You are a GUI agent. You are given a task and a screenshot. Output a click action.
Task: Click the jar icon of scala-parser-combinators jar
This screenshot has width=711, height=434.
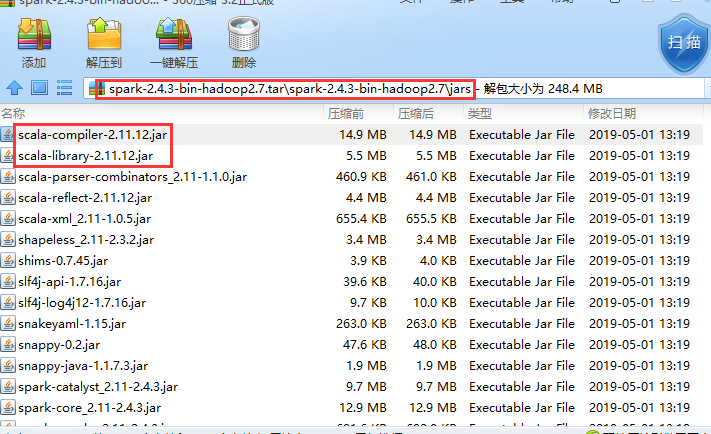coord(8,176)
